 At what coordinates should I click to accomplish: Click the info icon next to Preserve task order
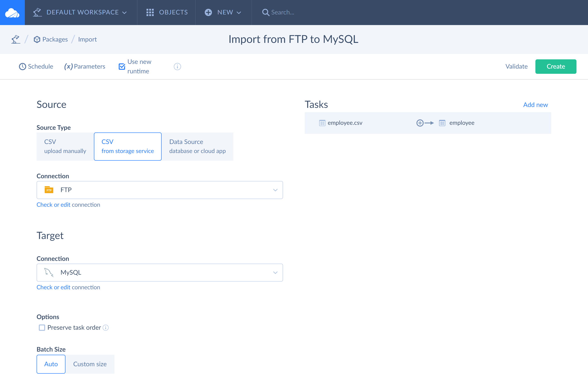[106, 327]
